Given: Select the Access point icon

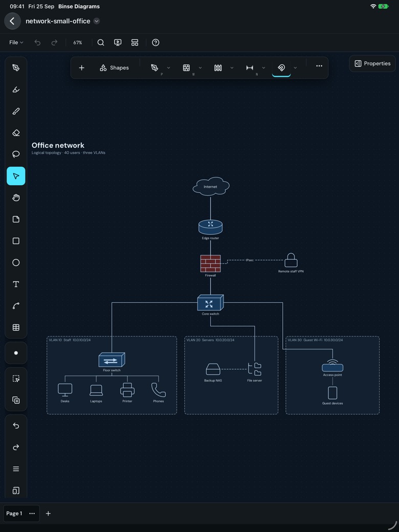Looking at the screenshot, I should 332,366.
